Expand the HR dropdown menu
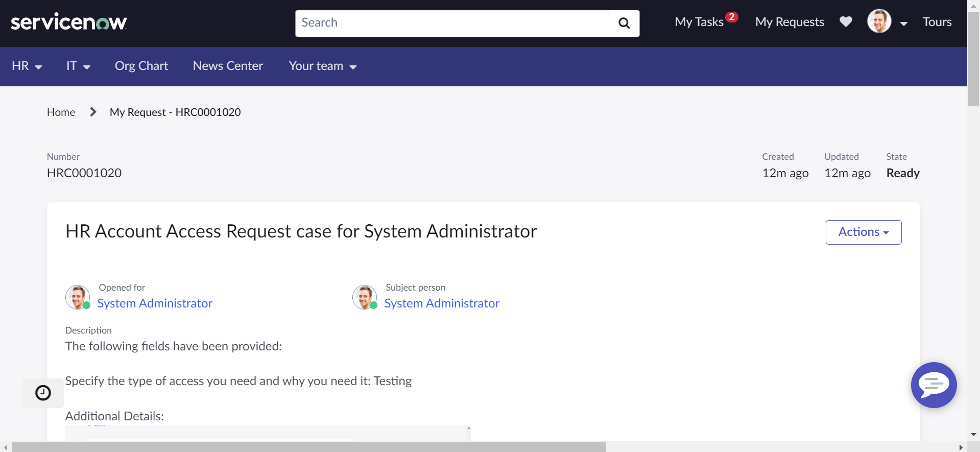This screenshot has height=452, width=980. pyautogui.click(x=27, y=66)
